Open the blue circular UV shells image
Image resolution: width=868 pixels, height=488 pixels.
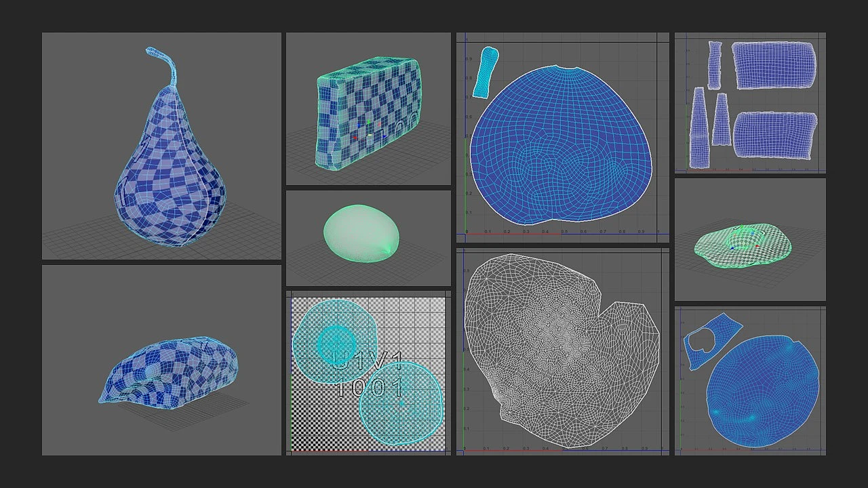pyautogui.click(x=750, y=381)
